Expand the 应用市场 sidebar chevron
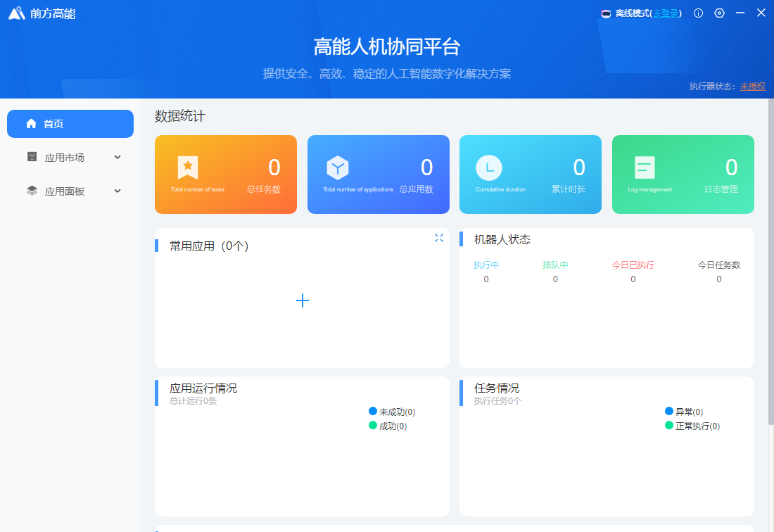774x532 pixels. [118, 157]
